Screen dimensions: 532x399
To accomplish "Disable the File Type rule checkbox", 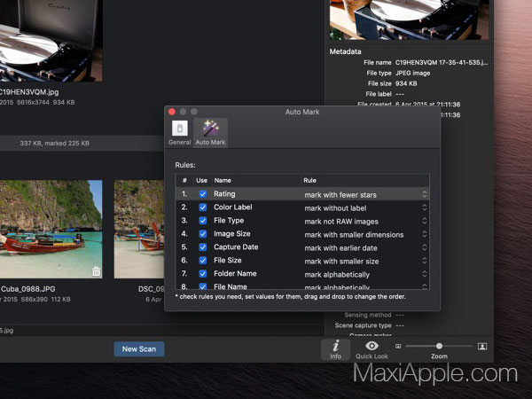I will click(202, 221).
